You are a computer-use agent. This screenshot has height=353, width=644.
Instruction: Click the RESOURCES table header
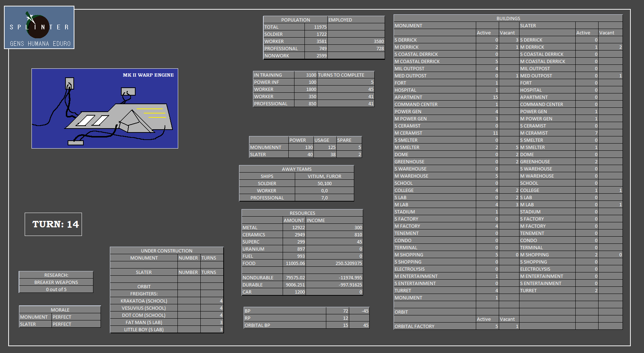[x=302, y=213]
